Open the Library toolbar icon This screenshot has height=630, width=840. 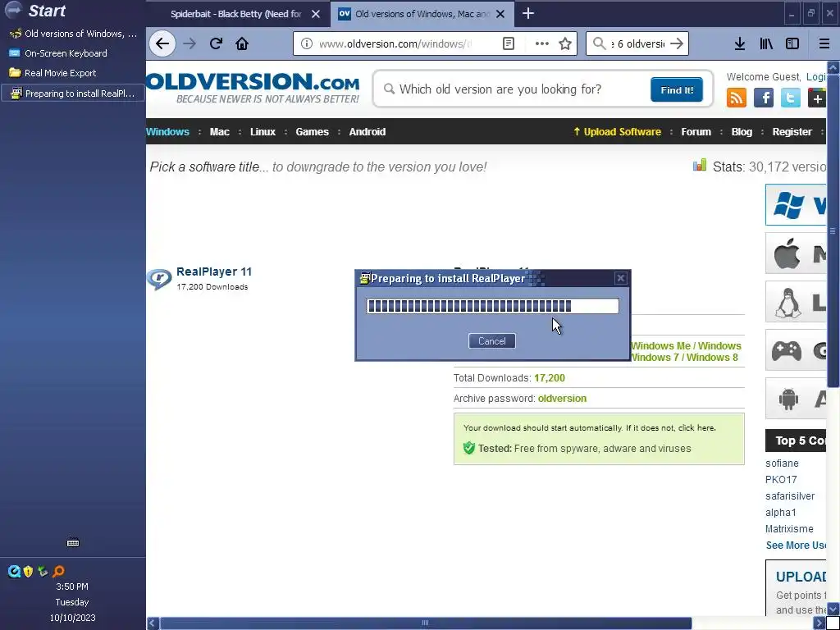766,43
